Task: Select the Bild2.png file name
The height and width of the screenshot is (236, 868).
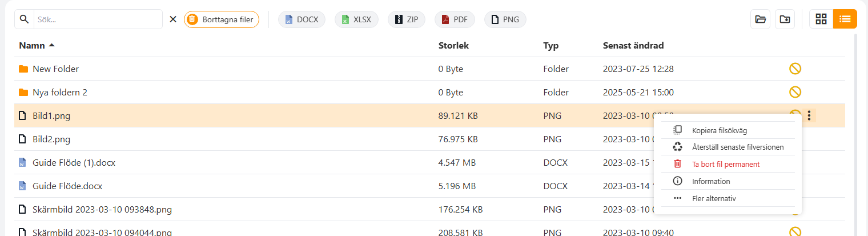Action: 51,139
